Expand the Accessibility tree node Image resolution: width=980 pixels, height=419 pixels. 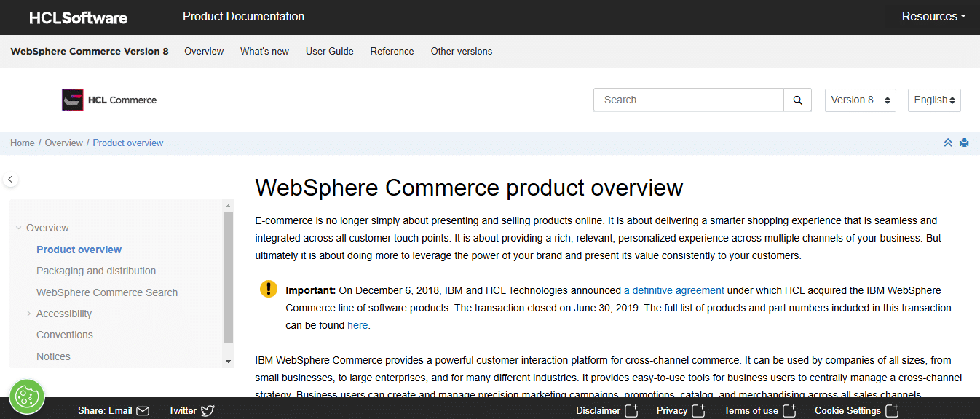pyautogui.click(x=28, y=314)
